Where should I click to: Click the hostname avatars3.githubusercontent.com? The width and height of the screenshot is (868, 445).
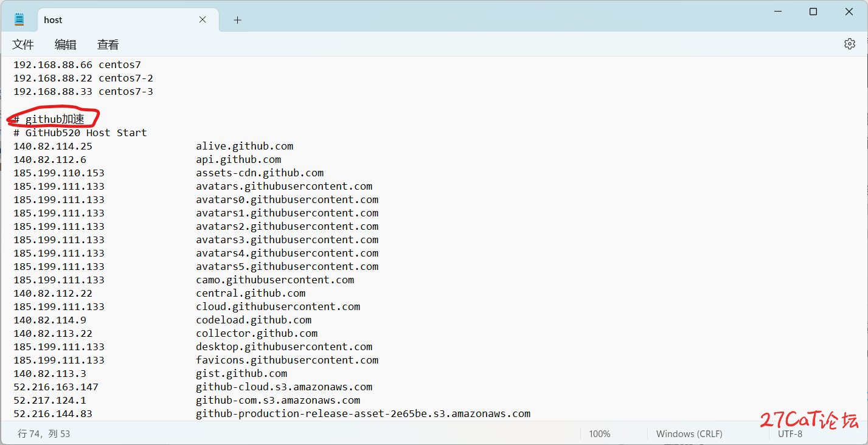coord(287,240)
